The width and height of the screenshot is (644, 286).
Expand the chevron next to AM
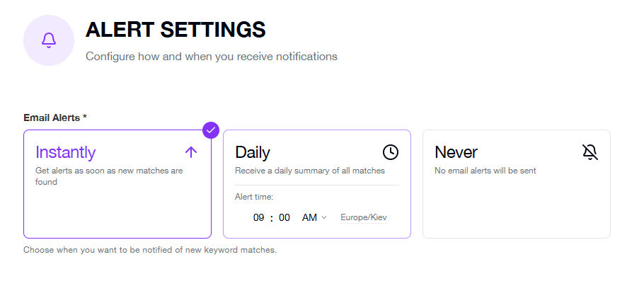[324, 217]
